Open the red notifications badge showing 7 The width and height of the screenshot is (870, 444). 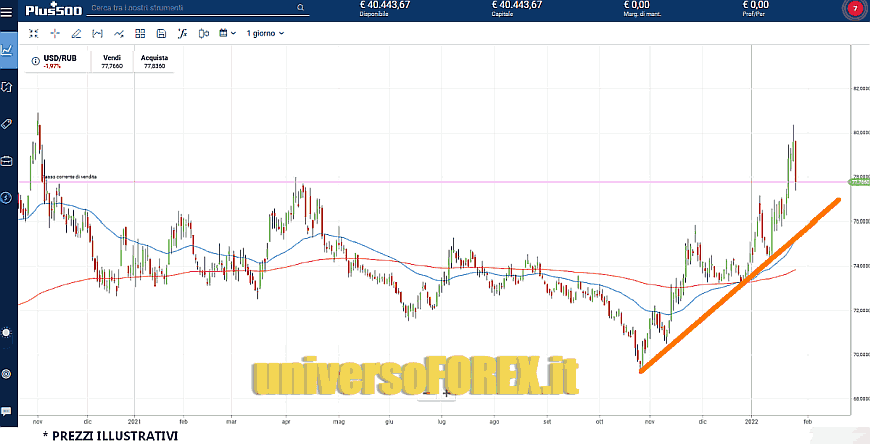[855, 10]
